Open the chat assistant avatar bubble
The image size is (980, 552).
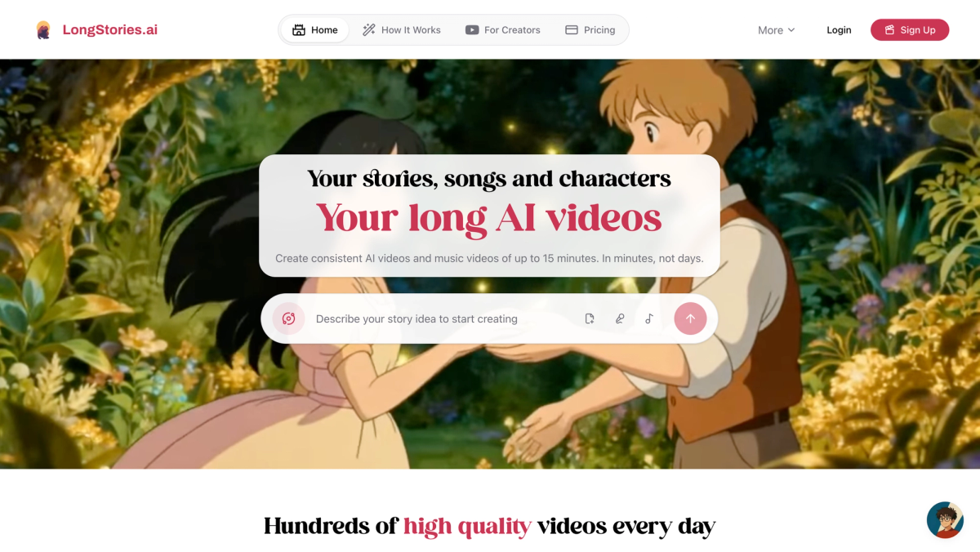[945, 520]
